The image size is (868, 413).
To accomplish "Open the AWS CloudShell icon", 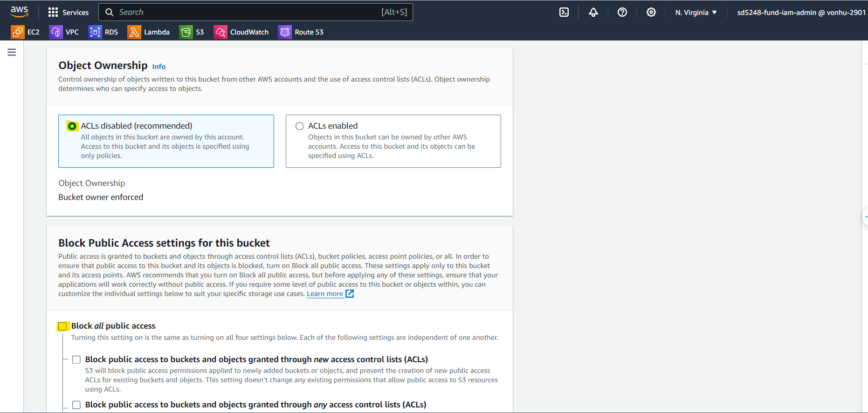I will (x=564, y=13).
